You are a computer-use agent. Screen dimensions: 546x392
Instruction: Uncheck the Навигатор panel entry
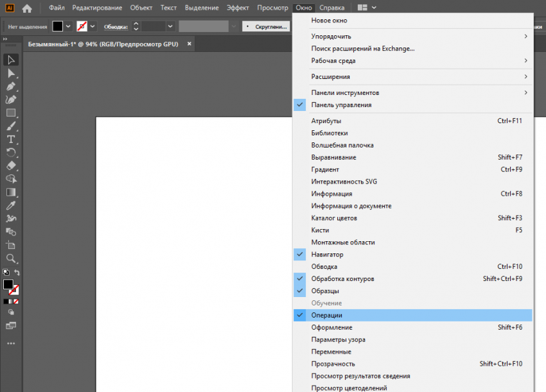(328, 255)
